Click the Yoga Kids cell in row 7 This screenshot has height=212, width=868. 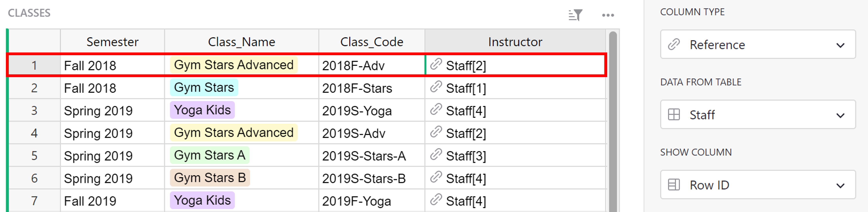[202, 200]
